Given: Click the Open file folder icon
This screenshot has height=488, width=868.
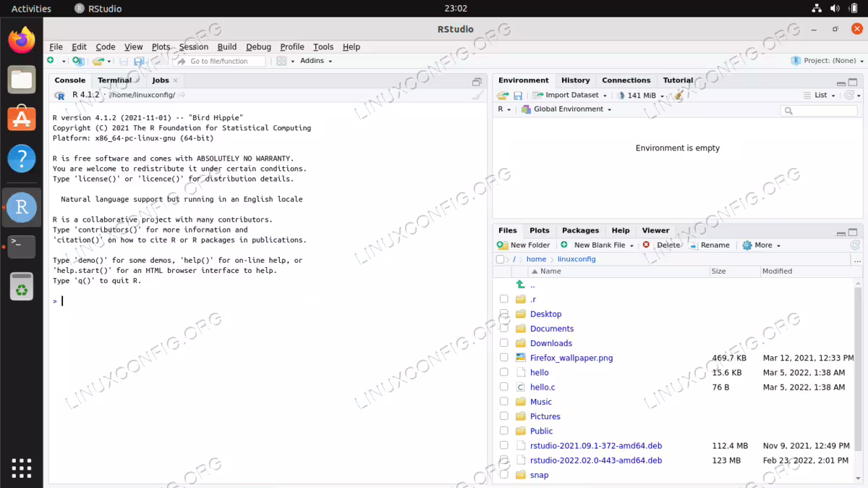Looking at the screenshot, I should click(x=98, y=61).
